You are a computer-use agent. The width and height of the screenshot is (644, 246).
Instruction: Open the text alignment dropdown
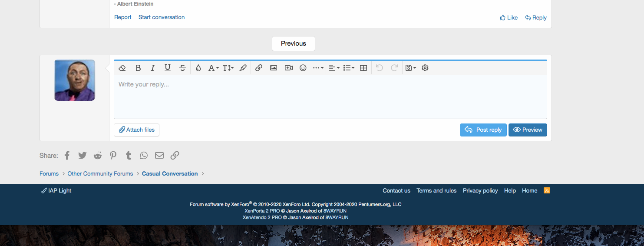pyautogui.click(x=334, y=68)
